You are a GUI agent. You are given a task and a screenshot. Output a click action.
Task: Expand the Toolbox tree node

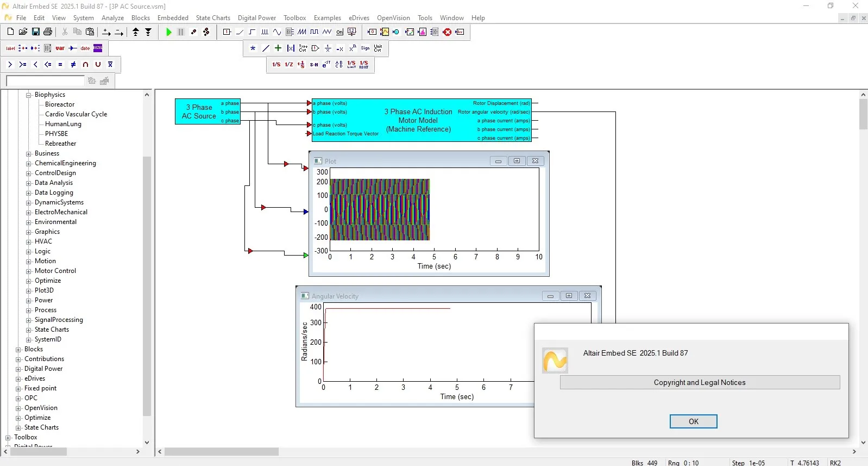8,438
